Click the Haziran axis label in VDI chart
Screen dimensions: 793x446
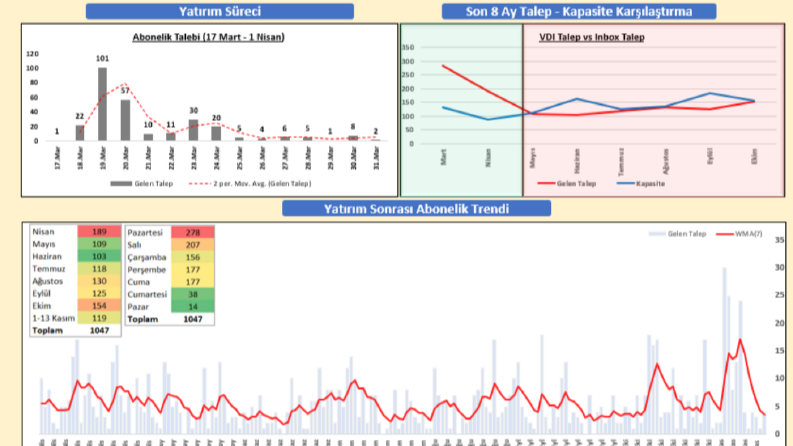(577, 161)
